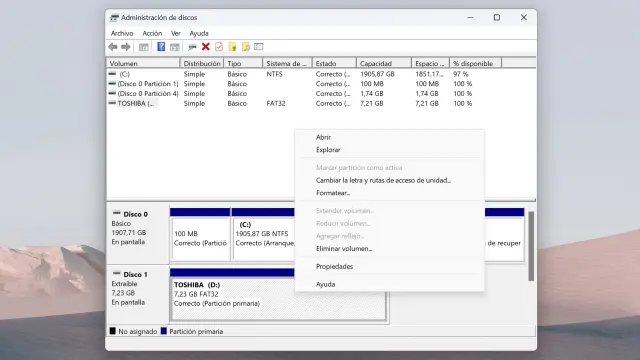Sort by the Tipo column header

[243, 63]
